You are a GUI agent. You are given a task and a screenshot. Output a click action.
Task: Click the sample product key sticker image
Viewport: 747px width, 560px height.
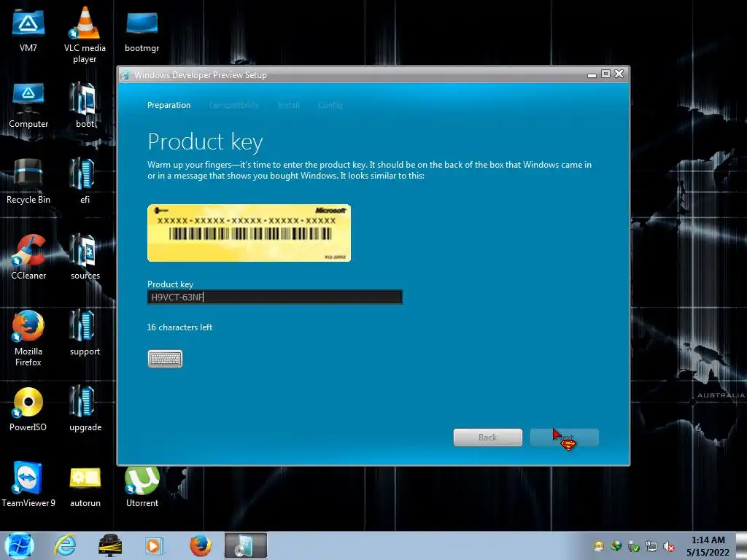click(x=249, y=233)
